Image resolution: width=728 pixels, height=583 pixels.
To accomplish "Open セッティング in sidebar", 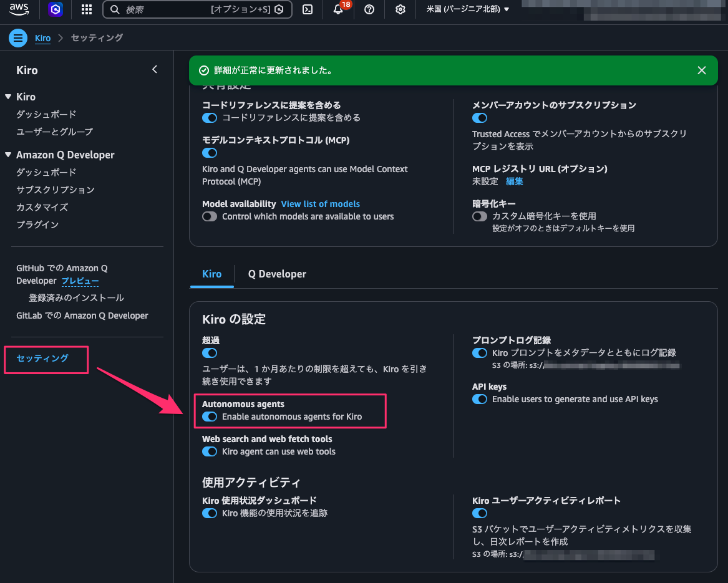I will click(42, 359).
